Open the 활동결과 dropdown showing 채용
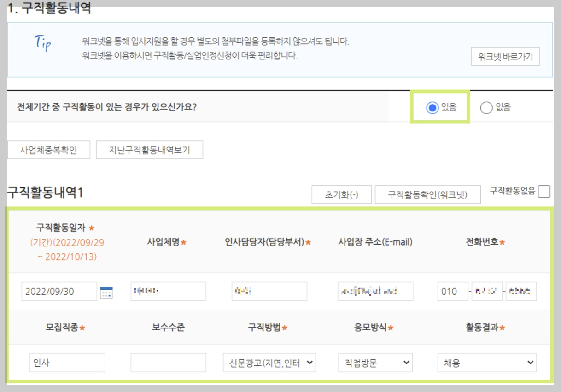This screenshot has width=561, height=392. pos(487,363)
